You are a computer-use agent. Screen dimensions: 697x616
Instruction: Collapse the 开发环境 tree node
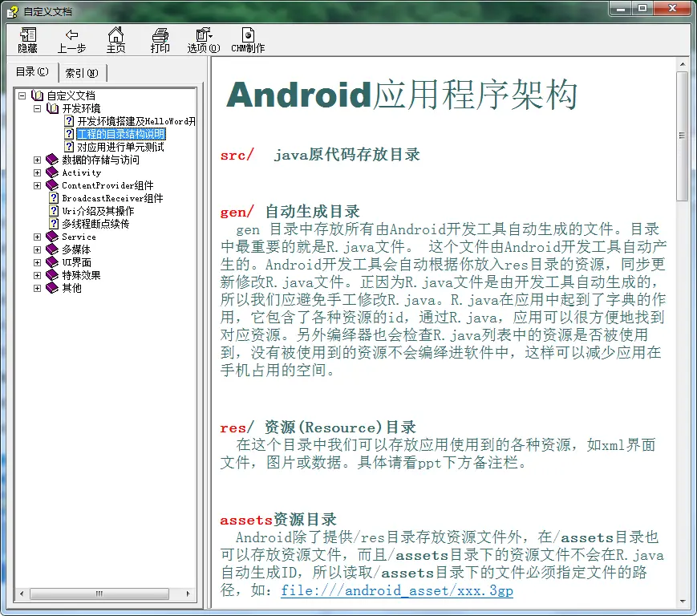[38, 108]
